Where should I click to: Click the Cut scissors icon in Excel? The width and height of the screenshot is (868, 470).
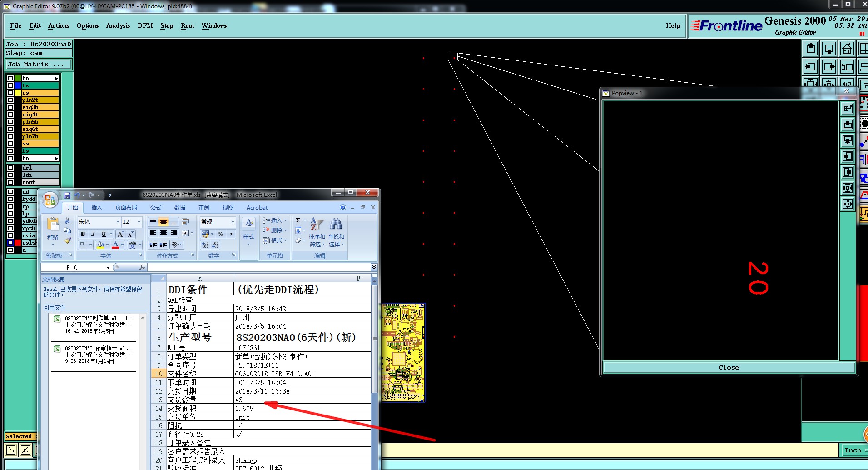click(68, 220)
